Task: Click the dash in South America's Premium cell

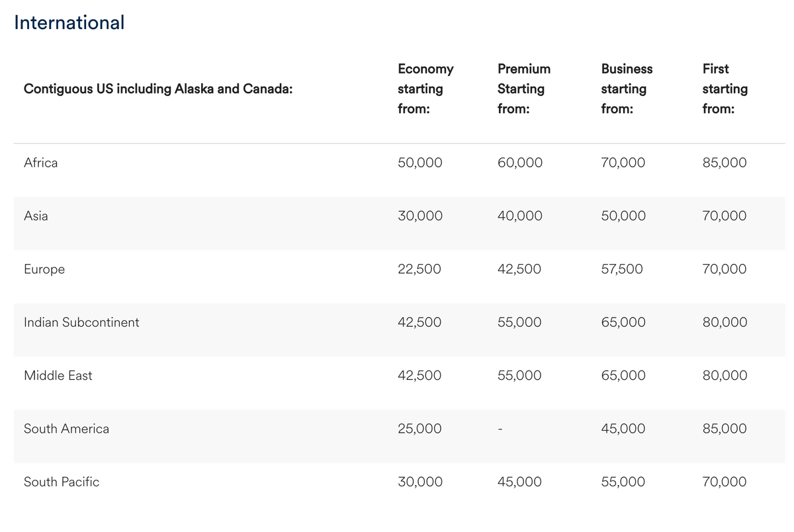Action: click(501, 429)
